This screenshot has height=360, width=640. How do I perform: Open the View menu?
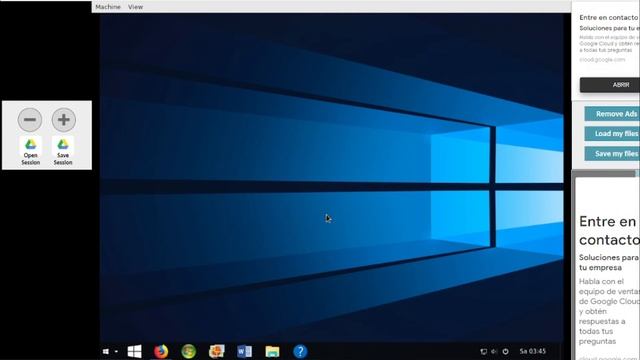click(x=135, y=7)
